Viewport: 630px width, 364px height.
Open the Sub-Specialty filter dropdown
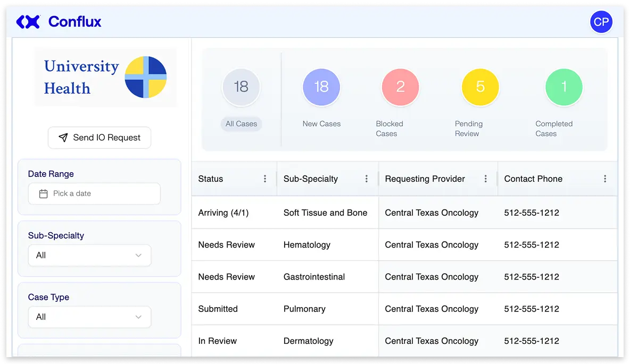click(89, 256)
